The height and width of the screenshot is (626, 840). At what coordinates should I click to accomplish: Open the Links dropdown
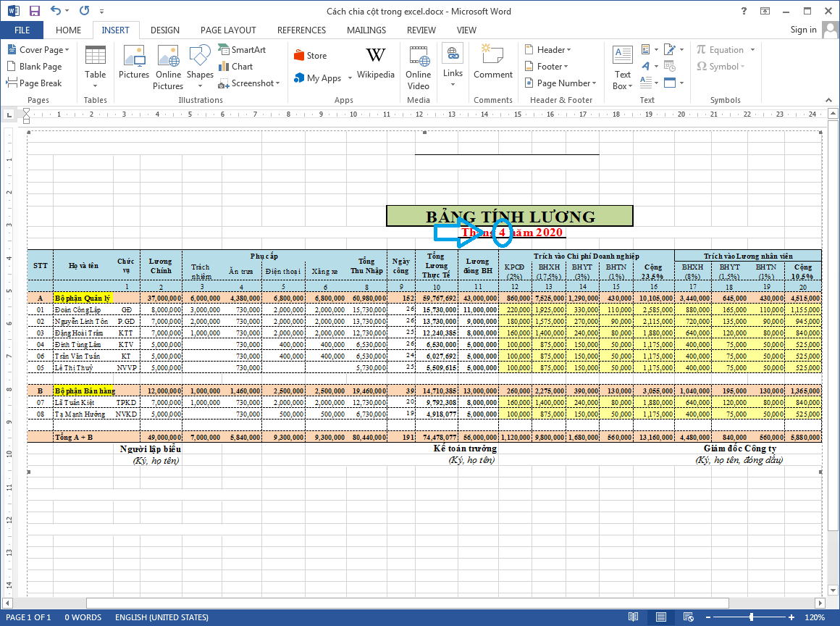(x=453, y=65)
